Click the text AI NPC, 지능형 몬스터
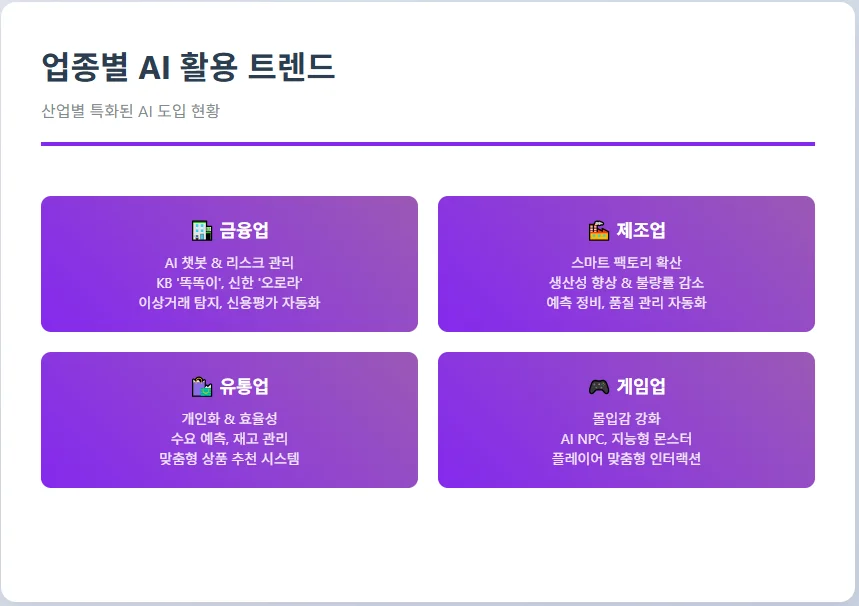This screenshot has width=859, height=606. click(x=626, y=438)
